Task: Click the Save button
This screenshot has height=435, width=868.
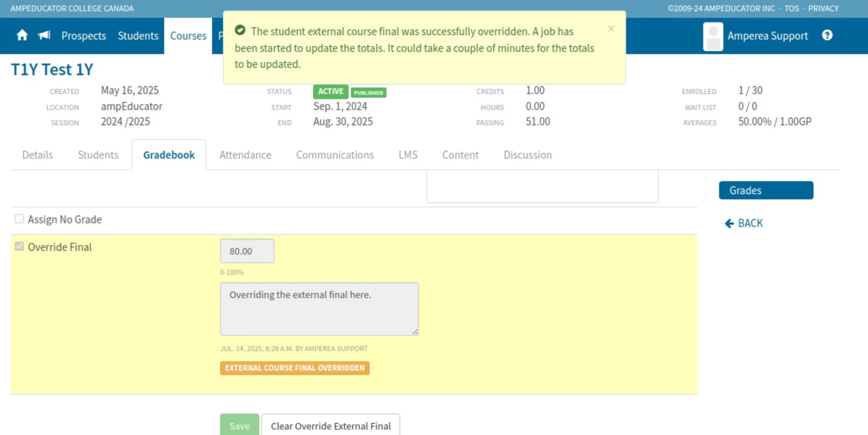Action: pos(239,425)
